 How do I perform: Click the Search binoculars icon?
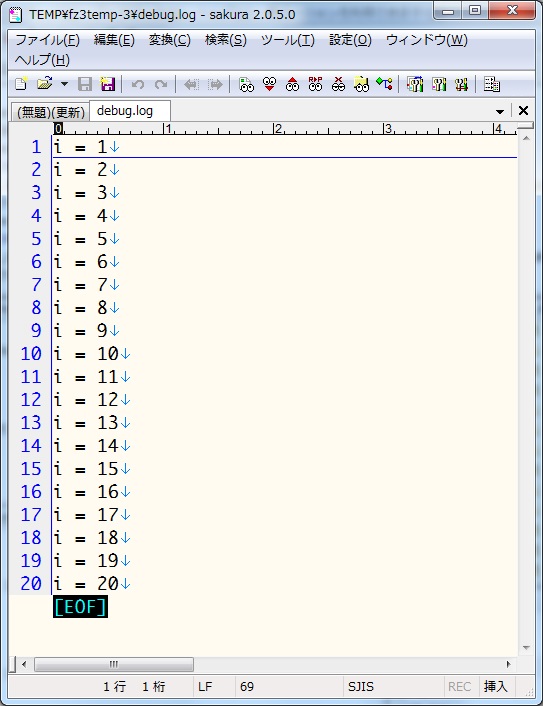coord(246,84)
